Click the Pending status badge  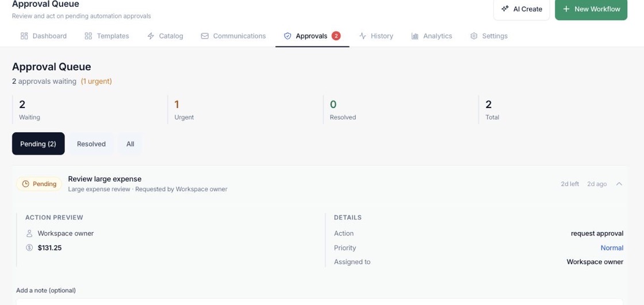point(39,184)
